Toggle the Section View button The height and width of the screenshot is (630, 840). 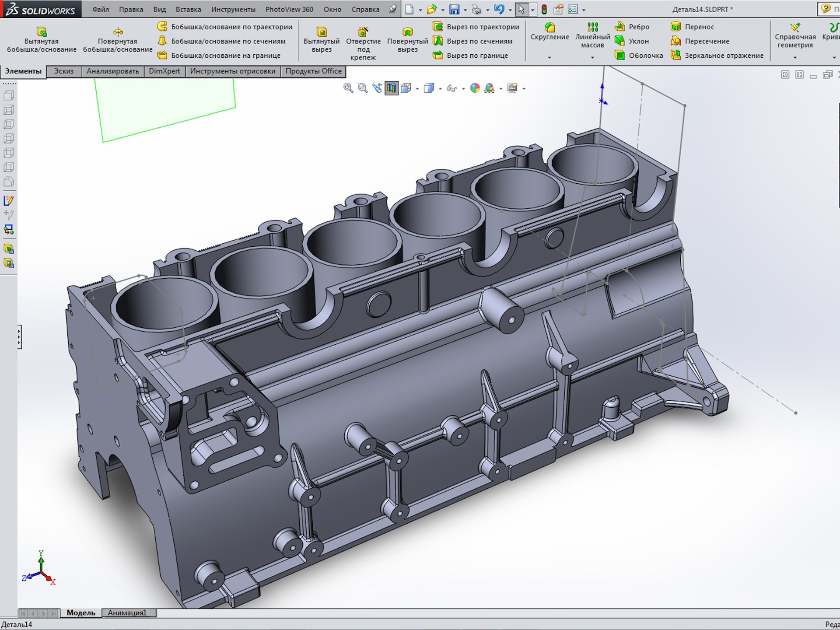pos(392,88)
